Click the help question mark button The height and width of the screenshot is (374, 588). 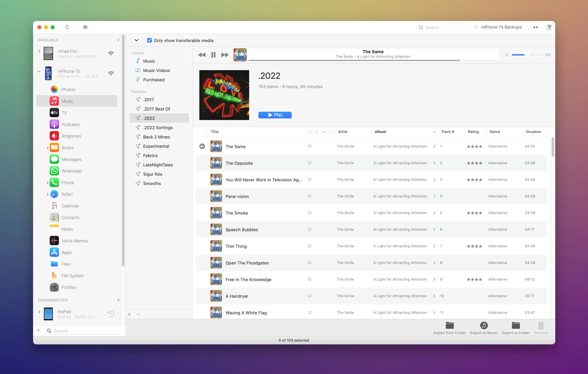(549, 27)
